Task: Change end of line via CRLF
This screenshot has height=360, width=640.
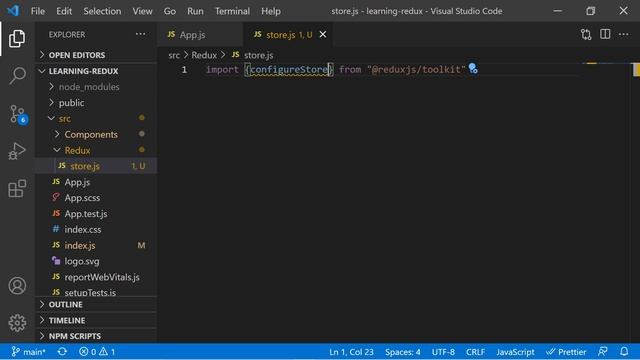Action: (476, 351)
